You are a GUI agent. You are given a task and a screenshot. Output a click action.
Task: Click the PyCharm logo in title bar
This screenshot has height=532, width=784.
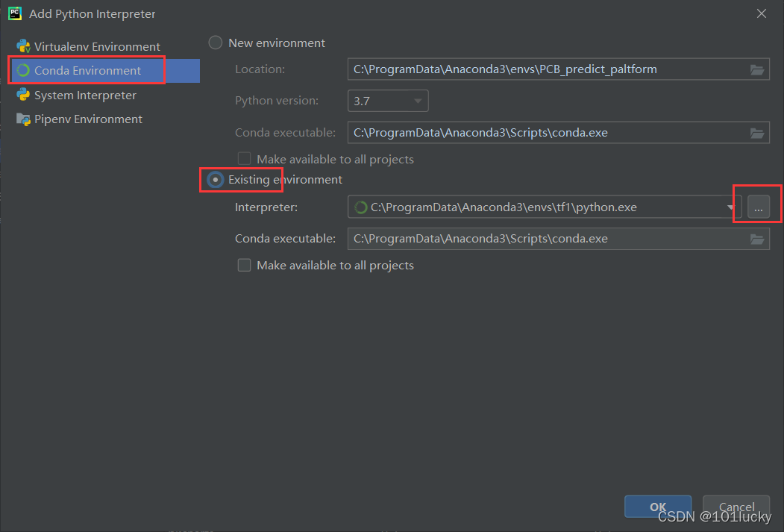coord(15,13)
